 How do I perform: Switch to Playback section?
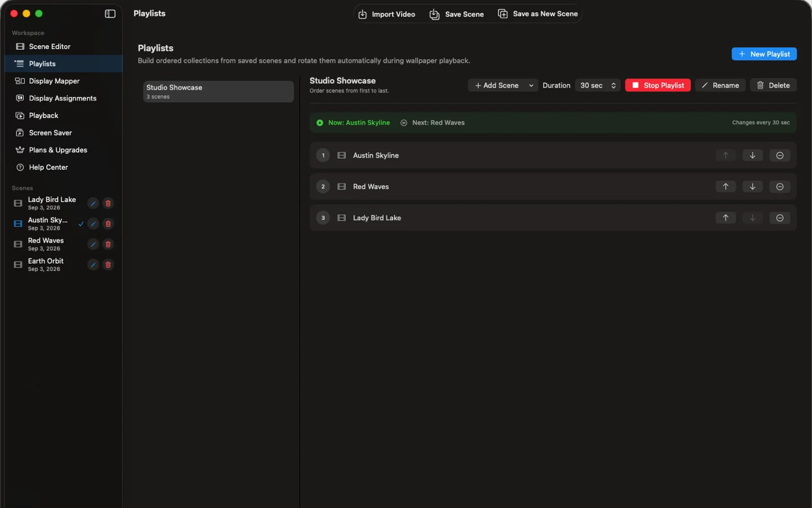pyautogui.click(x=63, y=116)
